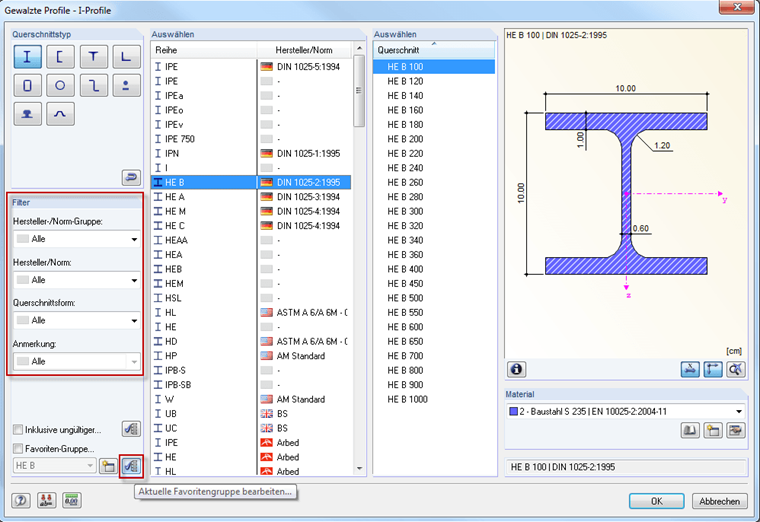
Task: Select cross-section HE B 800
Action: (x=434, y=370)
